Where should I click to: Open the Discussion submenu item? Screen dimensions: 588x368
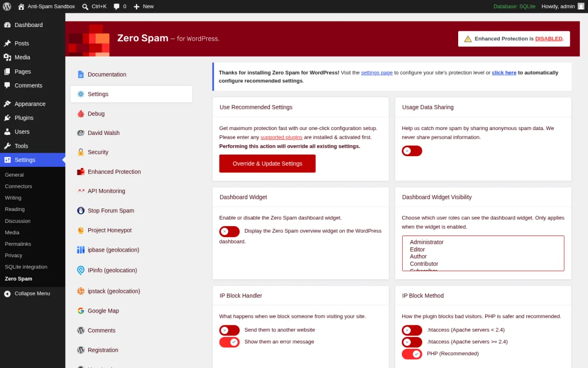point(18,221)
